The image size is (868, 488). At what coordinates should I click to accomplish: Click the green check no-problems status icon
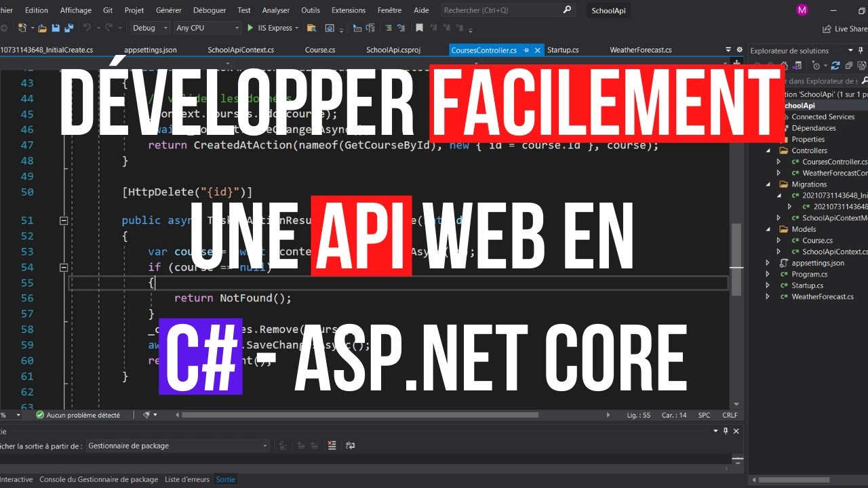point(40,415)
